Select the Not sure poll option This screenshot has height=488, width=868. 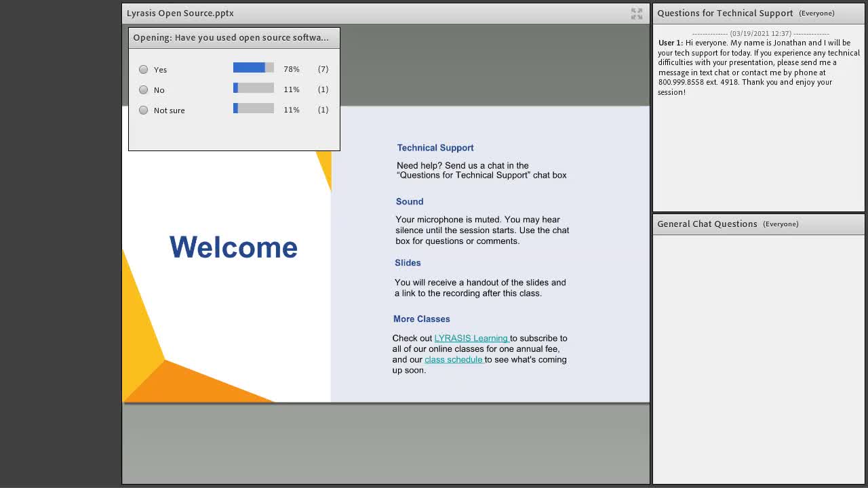[143, 110]
